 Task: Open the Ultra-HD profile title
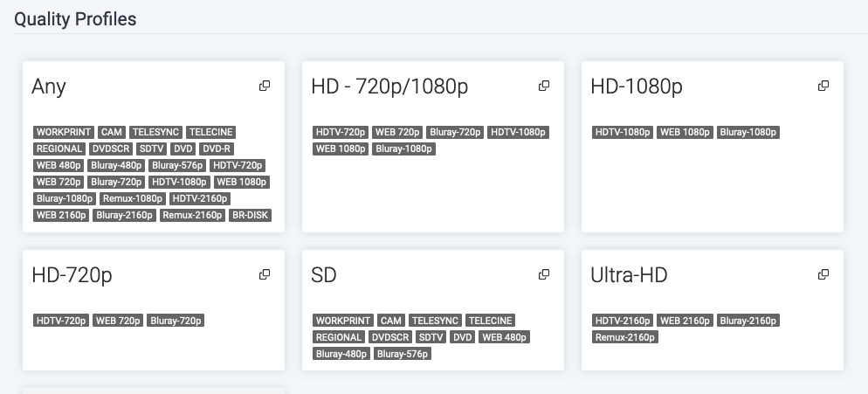pos(629,275)
